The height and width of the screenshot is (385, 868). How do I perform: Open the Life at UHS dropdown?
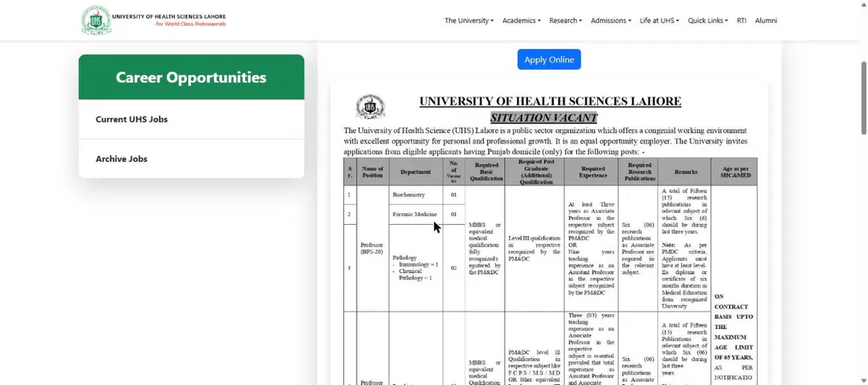tap(660, 21)
